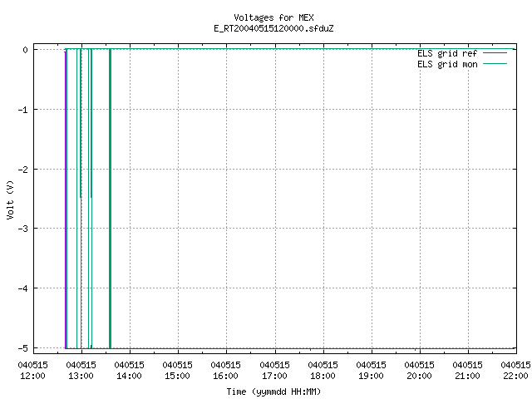Click the x-axis tick label 040515 17:00

(274, 371)
